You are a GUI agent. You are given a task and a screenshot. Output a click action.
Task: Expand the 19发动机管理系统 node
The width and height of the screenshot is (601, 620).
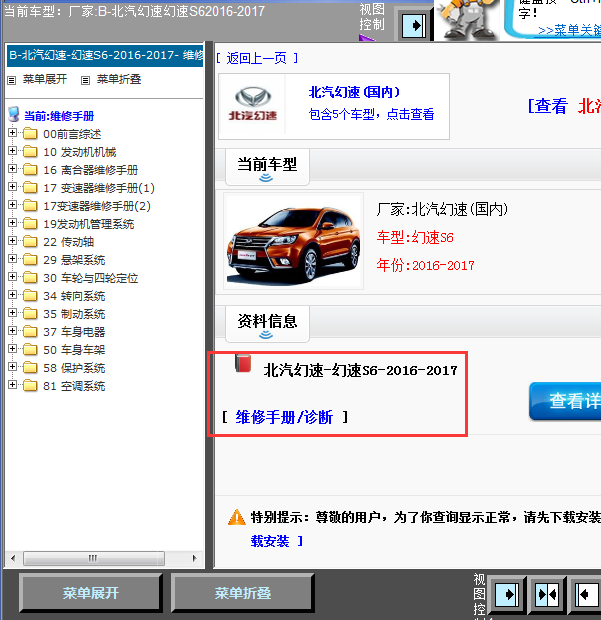[x=12, y=223]
